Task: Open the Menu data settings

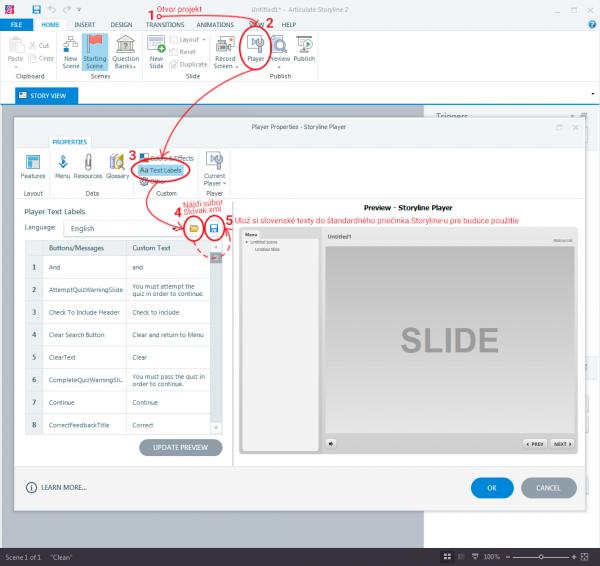Action: (x=63, y=166)
